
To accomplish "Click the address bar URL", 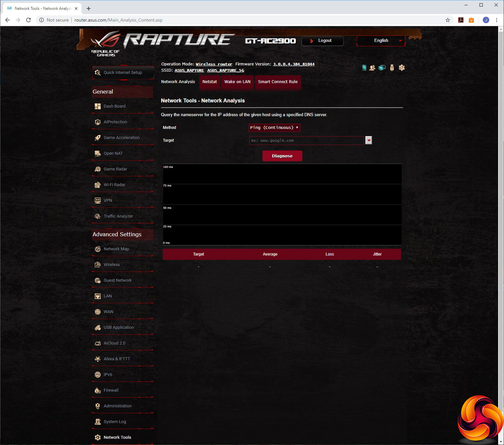I will [118, 20].
